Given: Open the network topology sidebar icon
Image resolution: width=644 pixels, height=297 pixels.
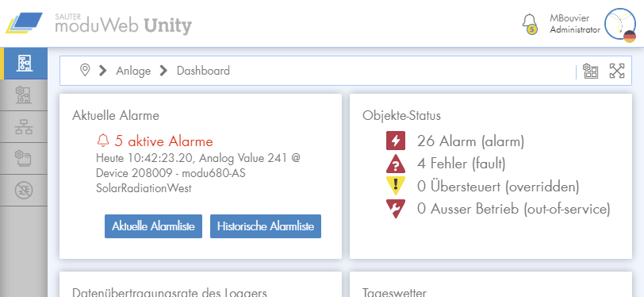Looking at the screenshot, I should [24, 127].
